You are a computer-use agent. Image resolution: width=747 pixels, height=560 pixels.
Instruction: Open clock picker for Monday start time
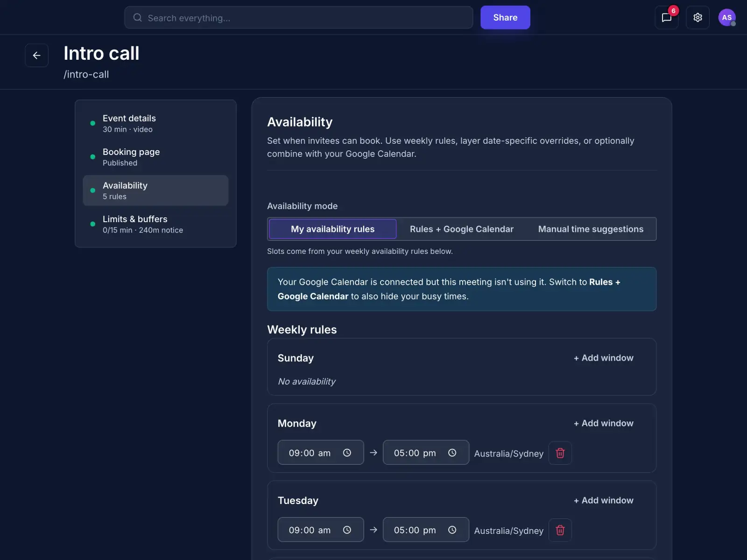pos(347,453)
